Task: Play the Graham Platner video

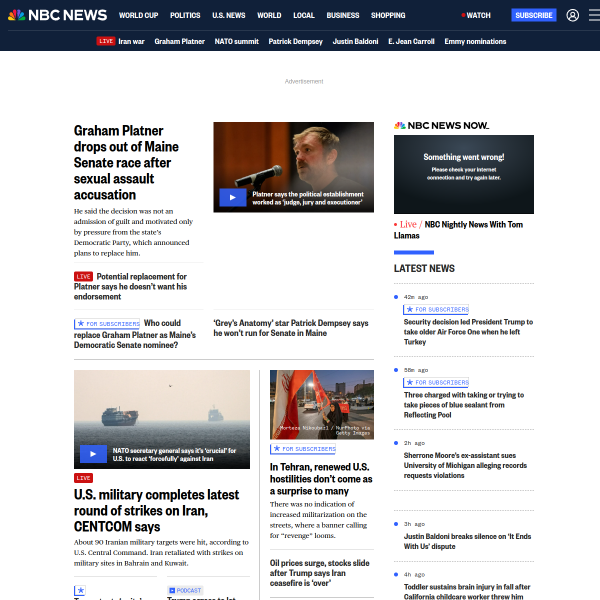Action: point(233,197)
